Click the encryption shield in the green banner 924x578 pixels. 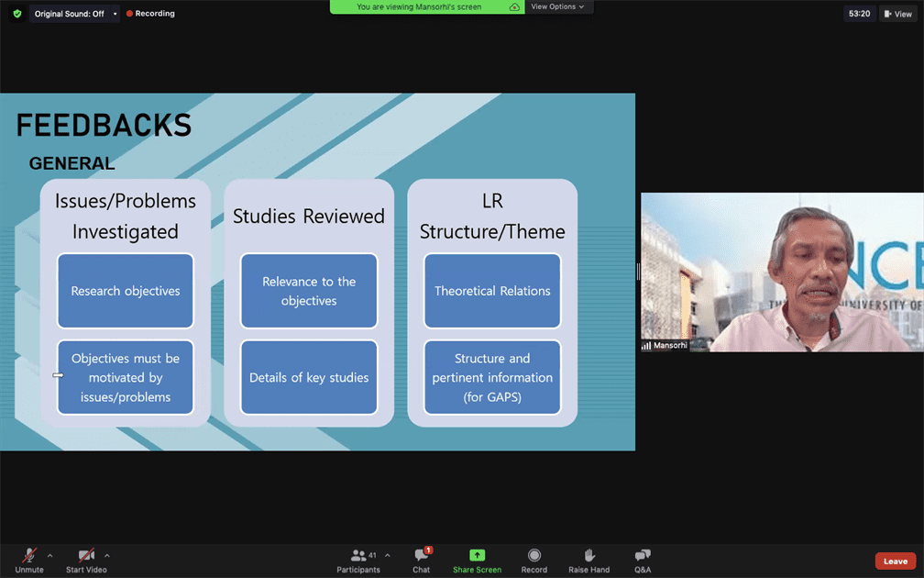[x=515, y=6]
